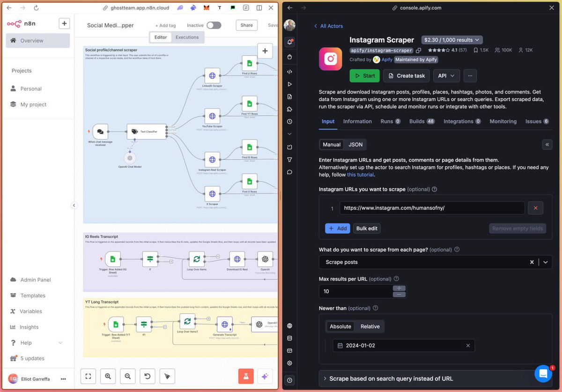Open notifications bell in Apify sidebar

pos(290,42)
